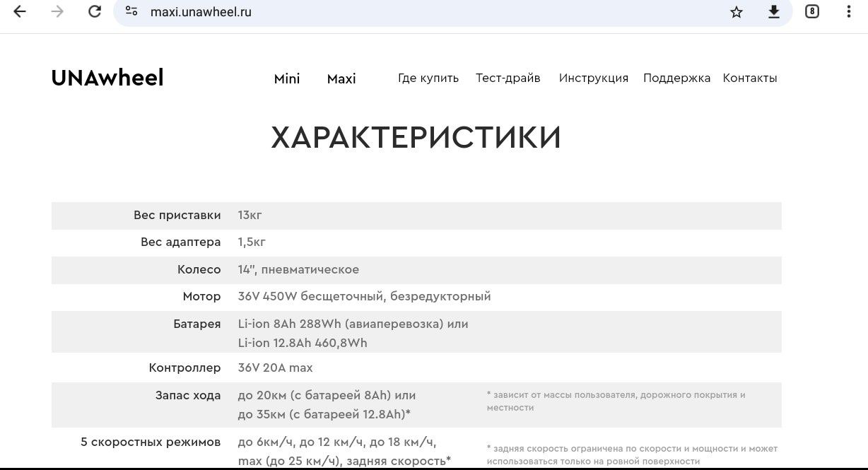Open the Инструкция page

point(594,78)
